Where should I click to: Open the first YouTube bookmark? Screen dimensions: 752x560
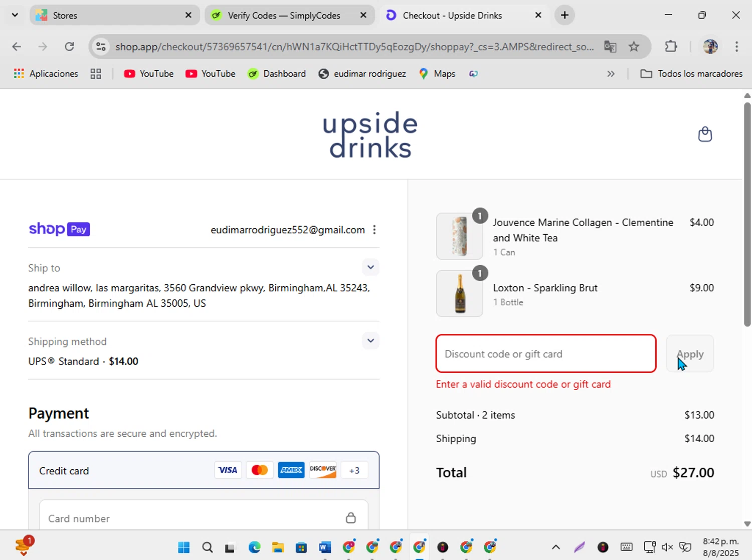(149, 74)
